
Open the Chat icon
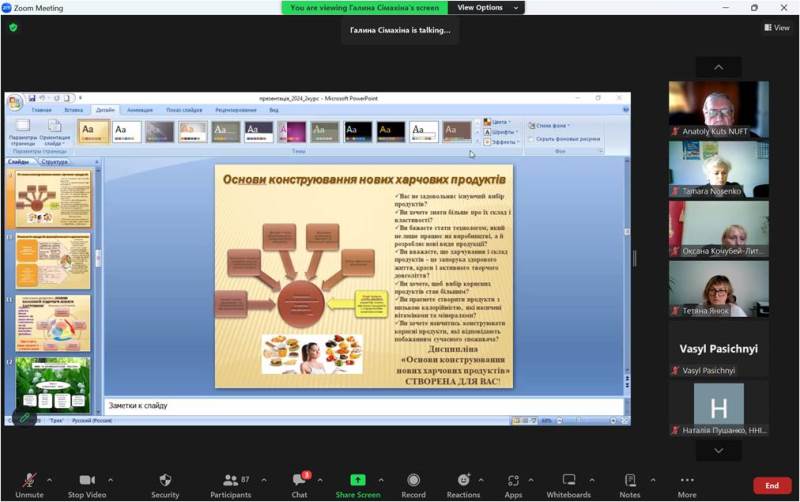299,480
